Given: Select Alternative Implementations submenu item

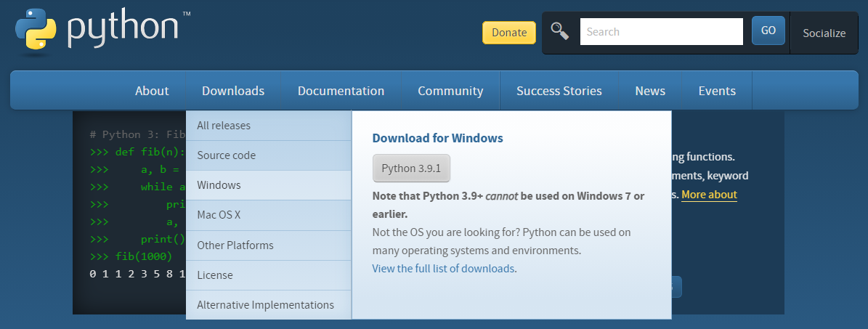Looking at the screenshot, I should point(265,305).
